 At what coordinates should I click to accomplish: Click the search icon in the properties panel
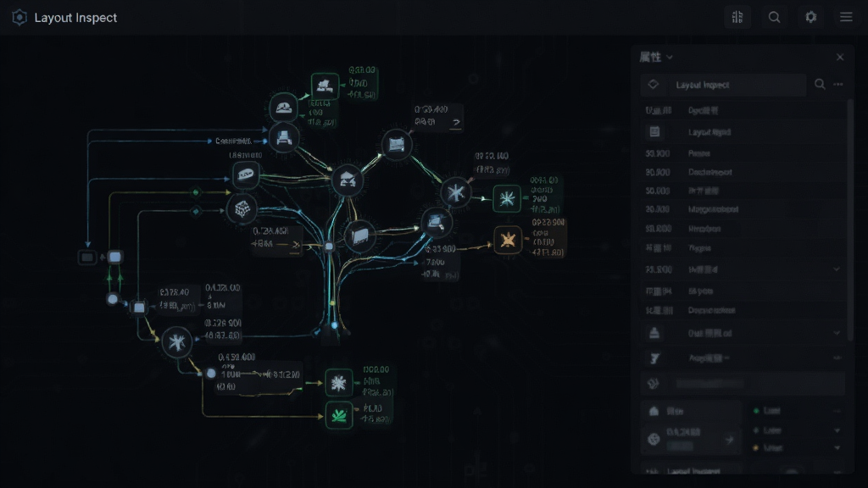pyautogui.click(x=820, y=84)
